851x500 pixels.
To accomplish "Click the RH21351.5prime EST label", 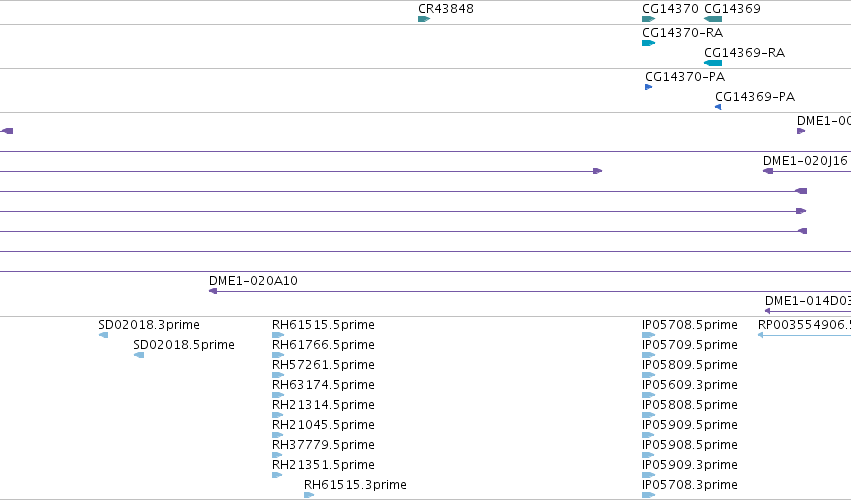I will (323, 465).
